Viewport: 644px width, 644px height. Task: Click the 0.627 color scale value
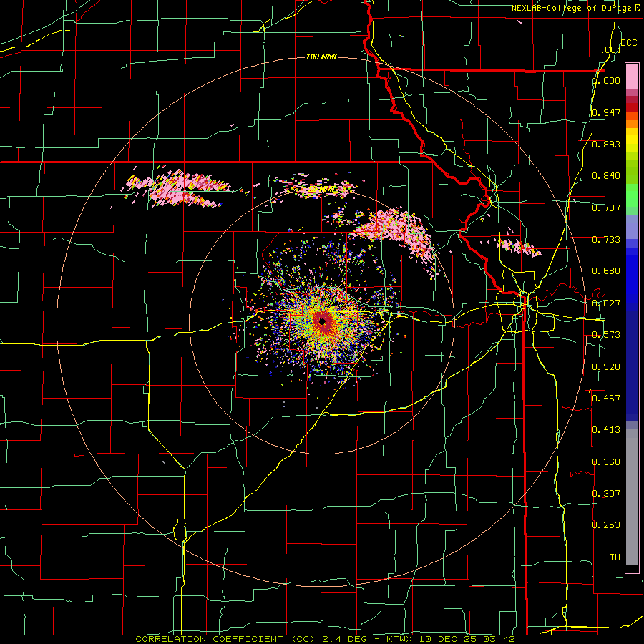pyautogui.click(x=606, y=303)
